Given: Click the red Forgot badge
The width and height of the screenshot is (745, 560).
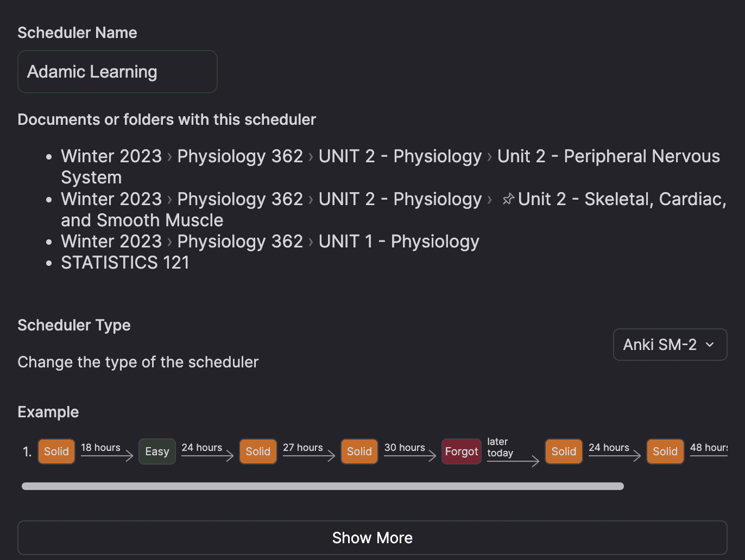Looking at the screenshot, I should (x=461, y=451).
